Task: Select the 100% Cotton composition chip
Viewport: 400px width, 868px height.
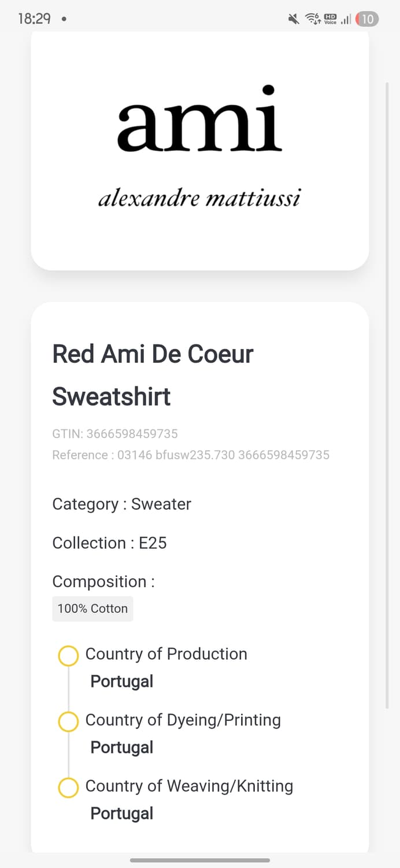Action: pyautogui.click(x=92, y=609)
